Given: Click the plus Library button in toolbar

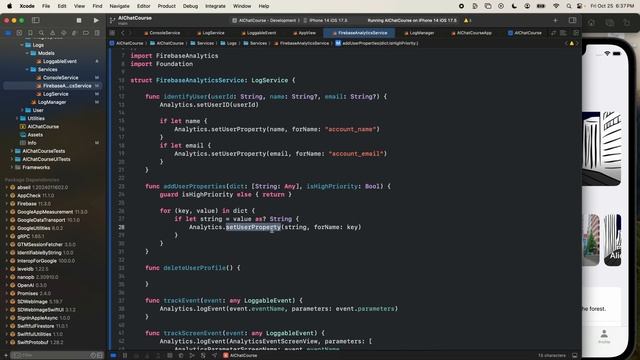Looking at the screenshot, I should pos(555,20).
